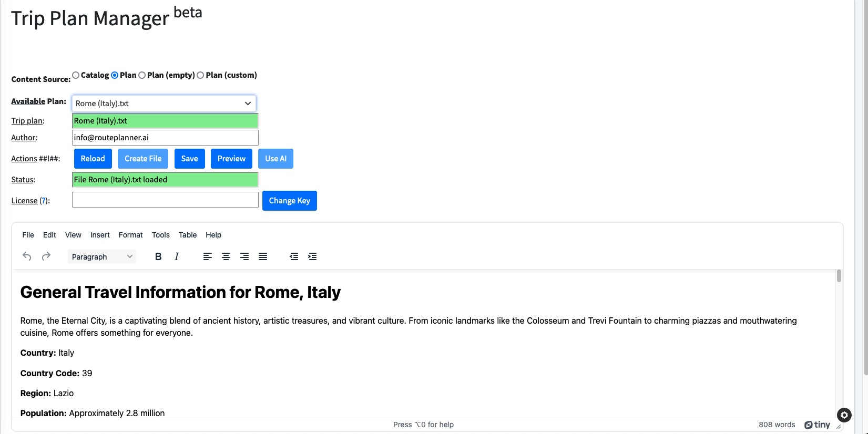Click the Create File button
This screenshot has width=868, height=434.
point(143,159)
